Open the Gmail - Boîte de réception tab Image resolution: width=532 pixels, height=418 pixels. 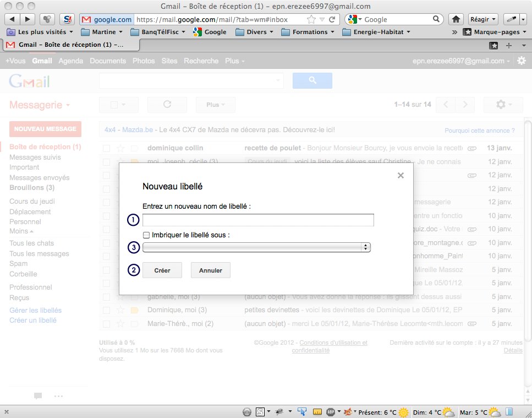coord(71,45)
